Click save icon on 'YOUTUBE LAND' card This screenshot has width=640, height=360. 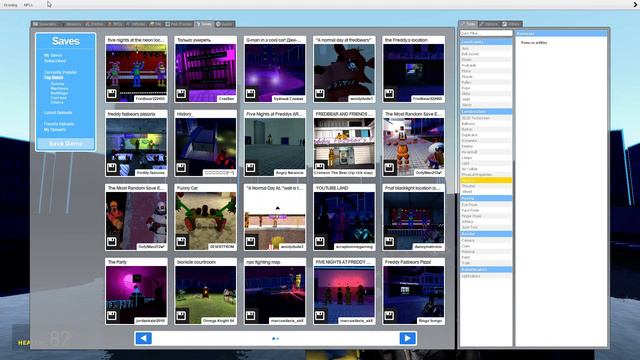(x=320, y=241)
